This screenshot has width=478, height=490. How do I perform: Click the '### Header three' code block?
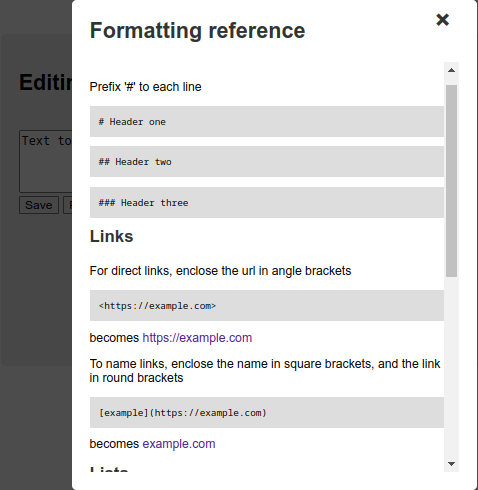pyautogui.click(x=267, y=203)
